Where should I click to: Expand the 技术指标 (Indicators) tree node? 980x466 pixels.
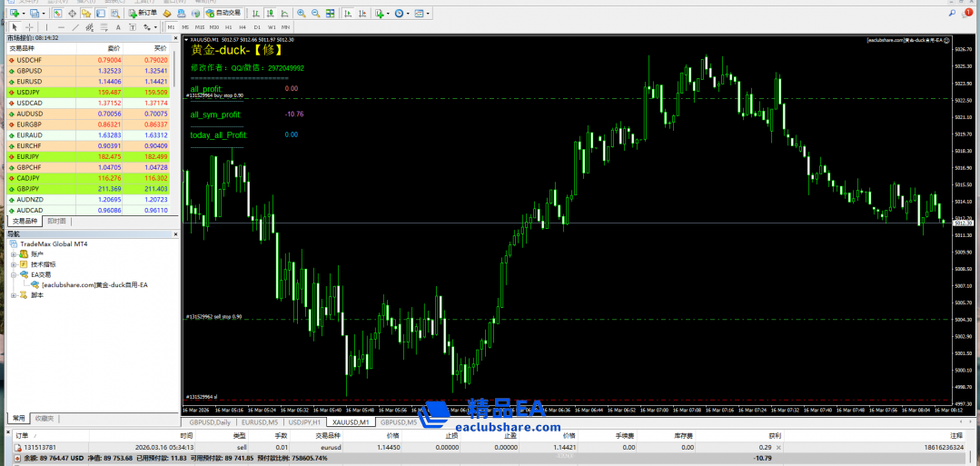coord(14,263)
